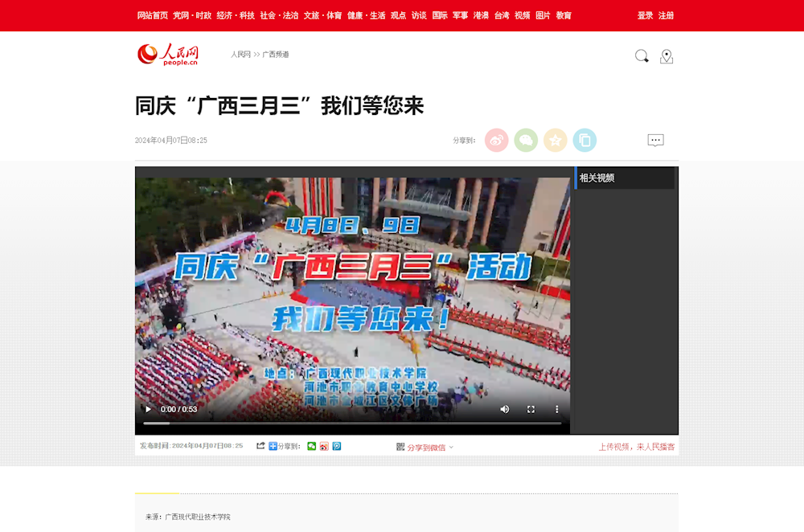Viewport: 804px width, 532px height.
Task: Open the search magnifier icon
Action: pyautogui.click(x=641, y=56)
